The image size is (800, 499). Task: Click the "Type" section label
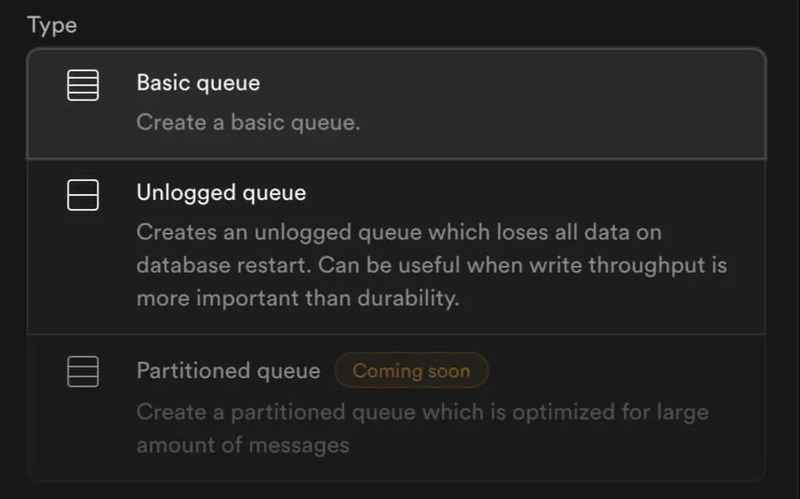[x=52, y=25]
